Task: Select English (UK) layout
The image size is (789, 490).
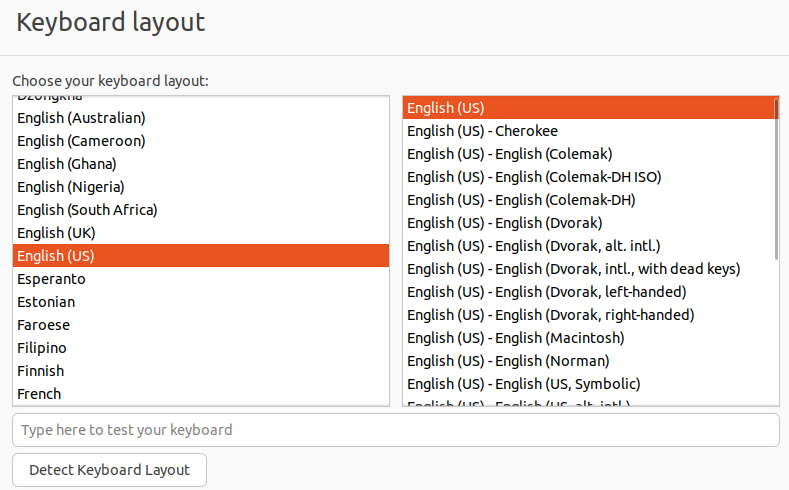Action: click(56, 233)
